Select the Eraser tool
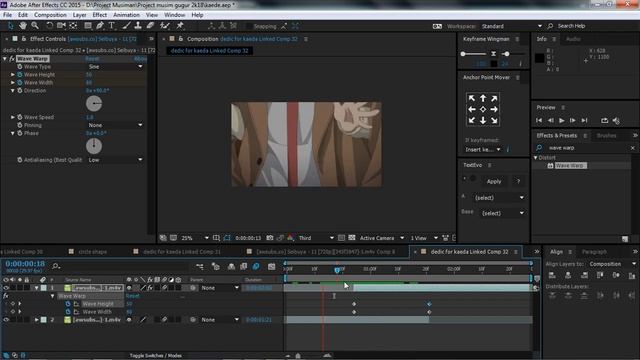The height and width of the screenshot is (360, 640). coord(150,26)
